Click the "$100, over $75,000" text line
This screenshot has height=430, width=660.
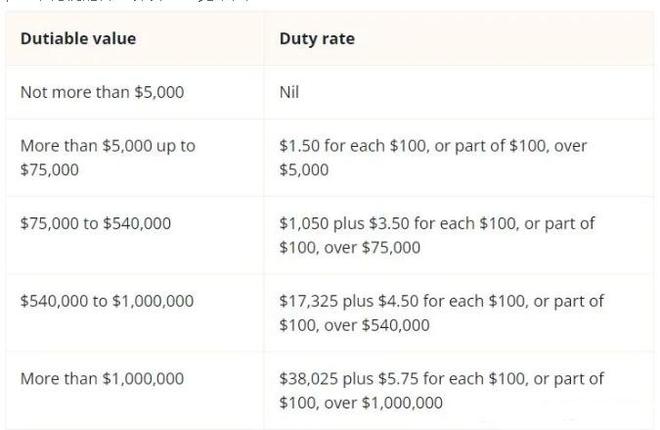[x=350, y=247]
